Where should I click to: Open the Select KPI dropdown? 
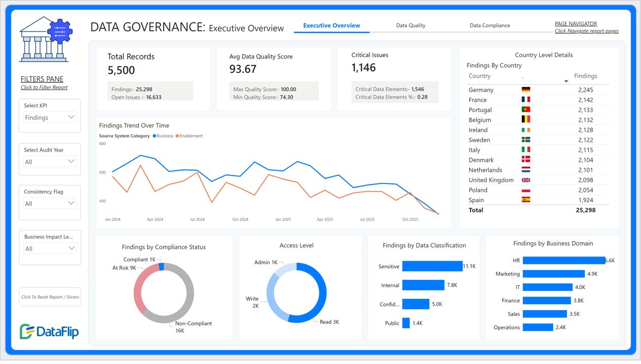click(x=50, y=117)
